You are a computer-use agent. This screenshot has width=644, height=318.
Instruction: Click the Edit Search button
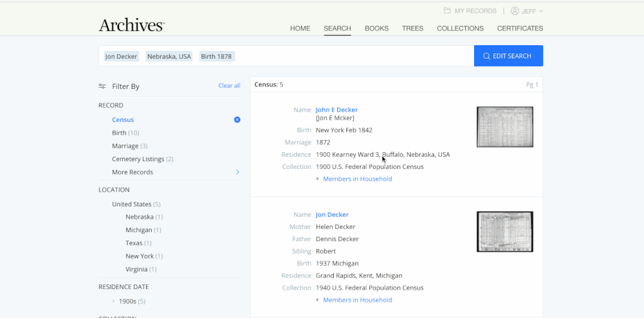508,56
